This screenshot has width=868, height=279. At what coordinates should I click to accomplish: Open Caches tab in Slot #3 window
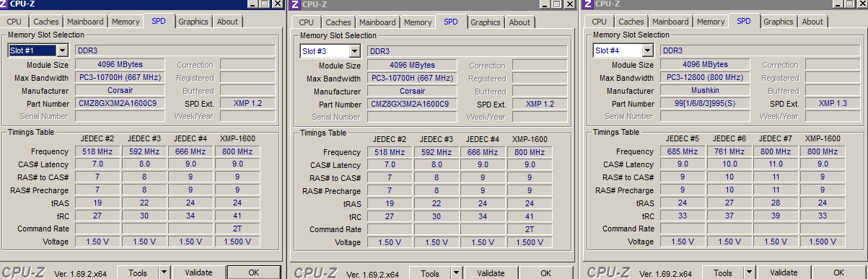338,22
